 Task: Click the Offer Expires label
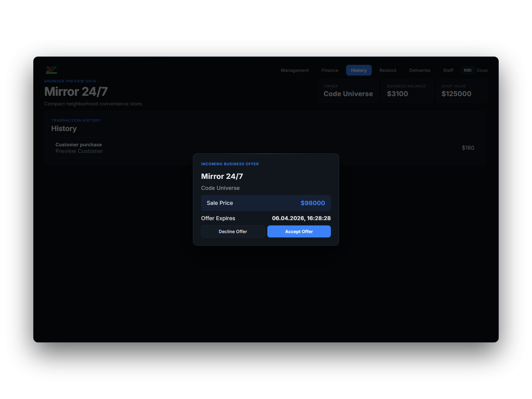218,218
